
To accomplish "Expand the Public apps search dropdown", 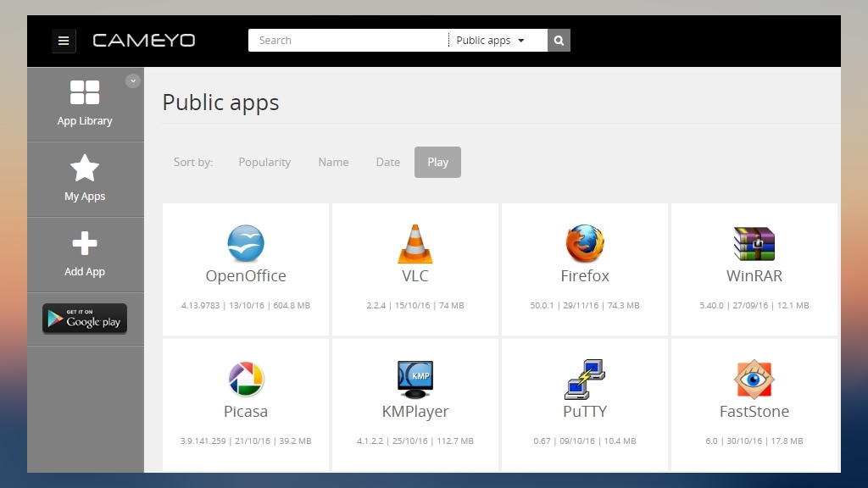I will point(491,41).
